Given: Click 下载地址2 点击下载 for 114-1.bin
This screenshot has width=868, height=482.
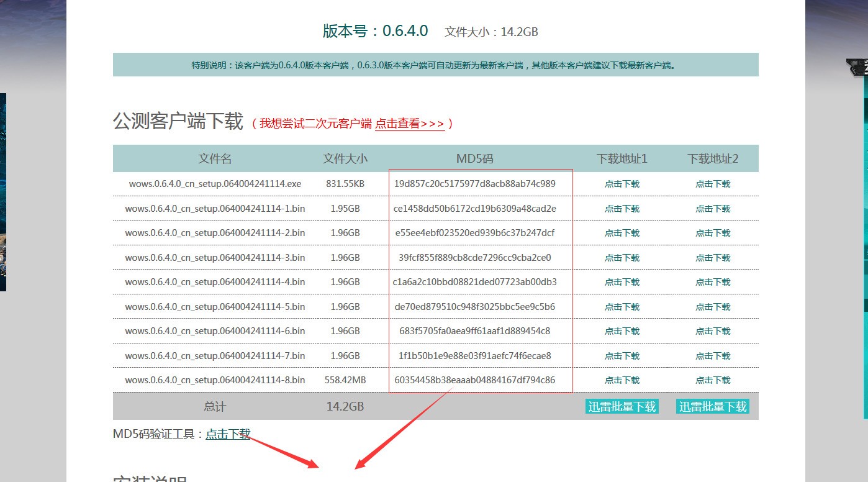Looking at the screenshot, I should point(713,209).
